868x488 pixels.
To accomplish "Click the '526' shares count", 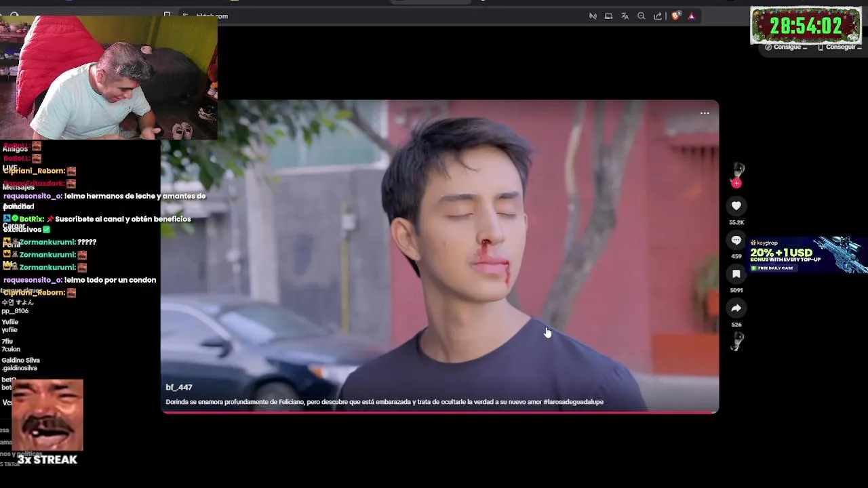I will pyautogui.click(x=736, y=325).
